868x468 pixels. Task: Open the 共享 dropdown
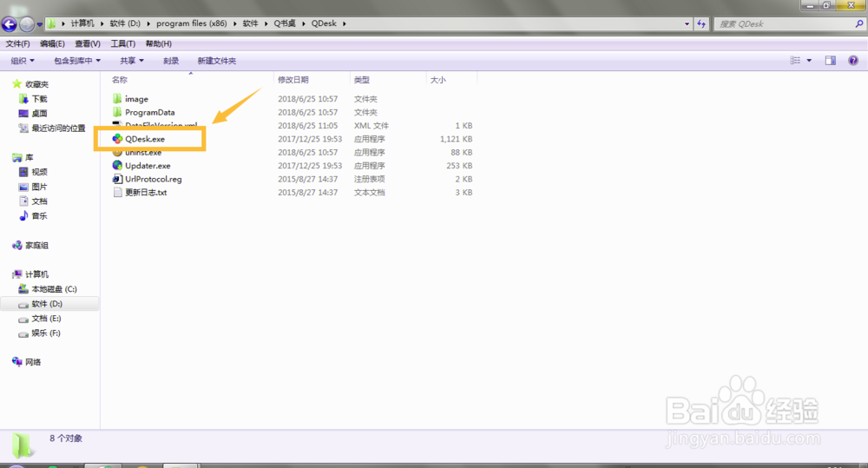tap(132, 61)
